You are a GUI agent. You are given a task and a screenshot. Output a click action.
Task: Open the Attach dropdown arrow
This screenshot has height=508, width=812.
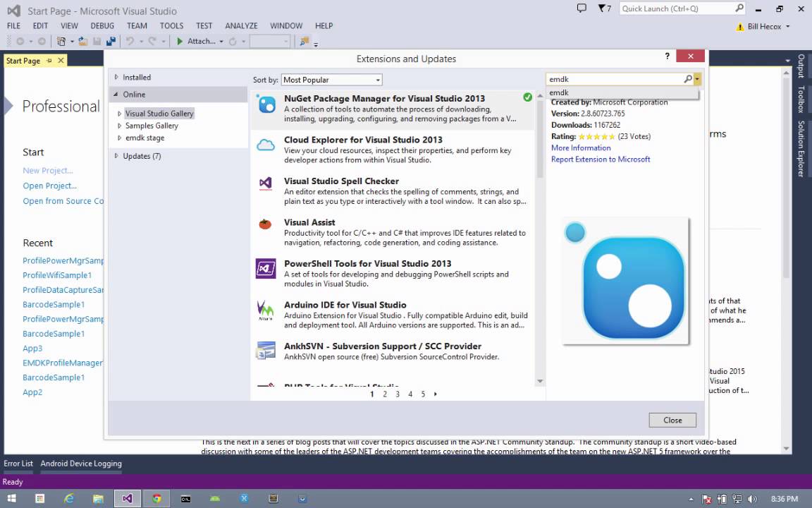pos(221,42)
